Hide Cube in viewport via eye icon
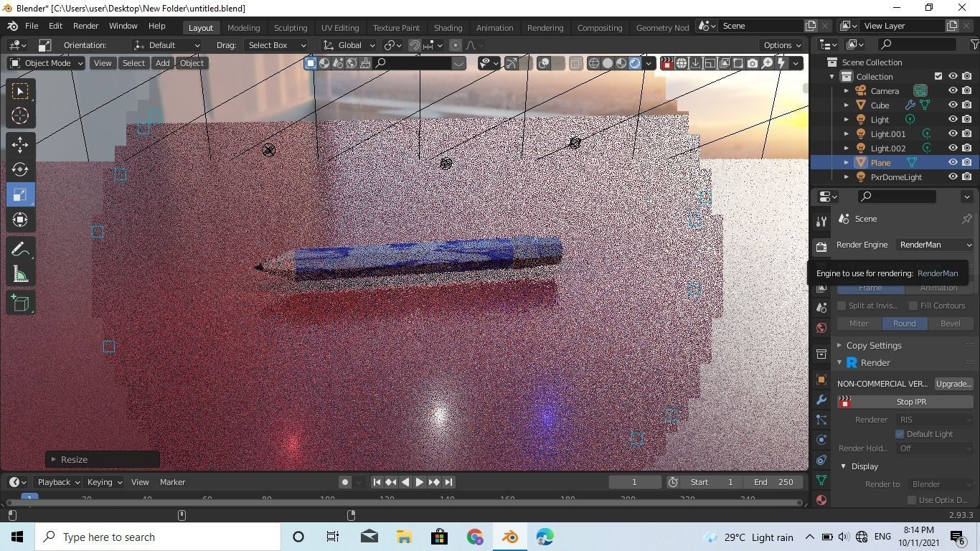The width and height of the screenshot is (980, 551). [953, 105]
